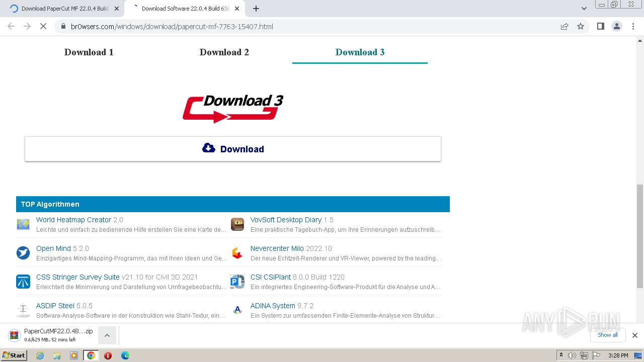Bookmark this page with the star
The height and width of the screenshot is (362, 644).
click(x=581, y=26)
